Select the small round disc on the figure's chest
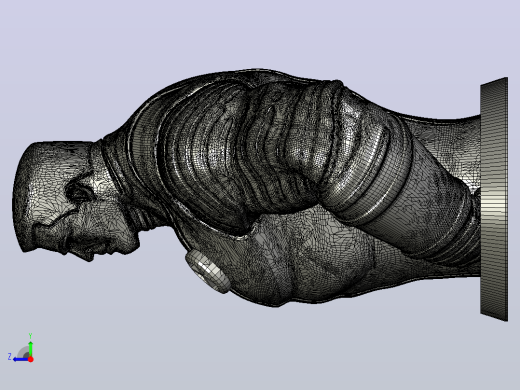The width and height of the screenshot is (520, 390). (208, 272)
